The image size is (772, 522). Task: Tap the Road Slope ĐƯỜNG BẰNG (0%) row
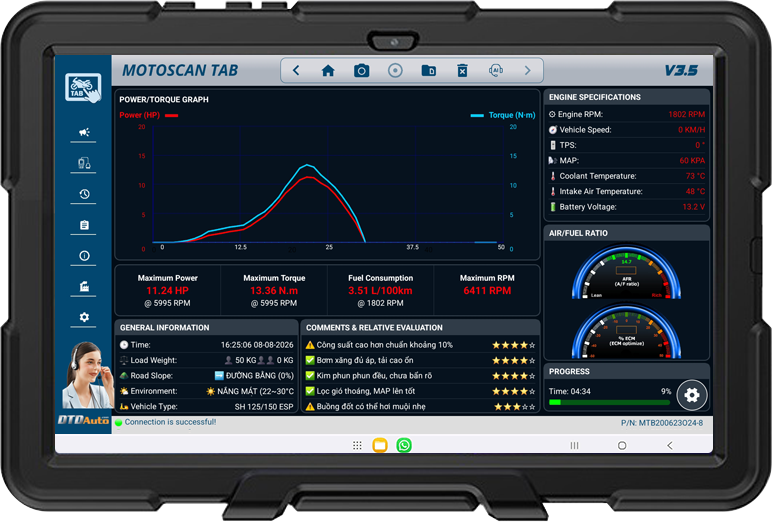[206, 376]
